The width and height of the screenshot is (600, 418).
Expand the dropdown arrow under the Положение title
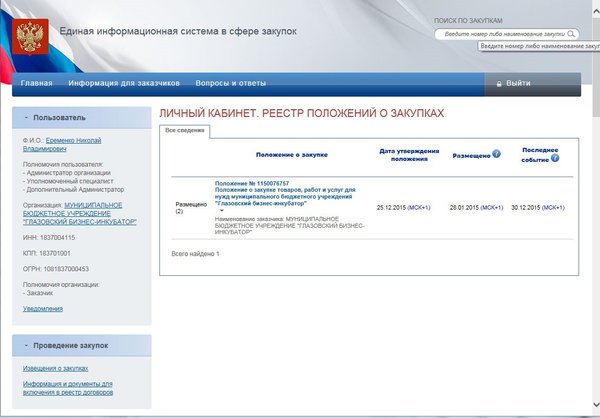tap(222, 210)
